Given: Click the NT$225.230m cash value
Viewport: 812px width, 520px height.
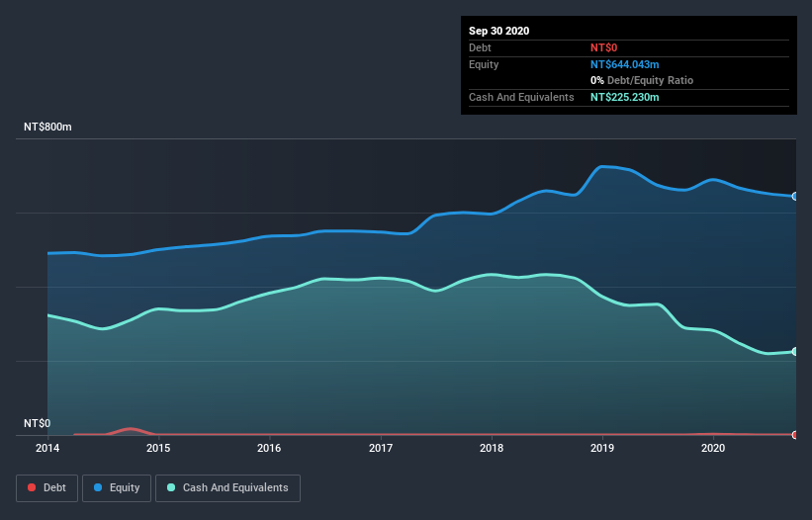Looking at the screenshot, I should [624, 97].
